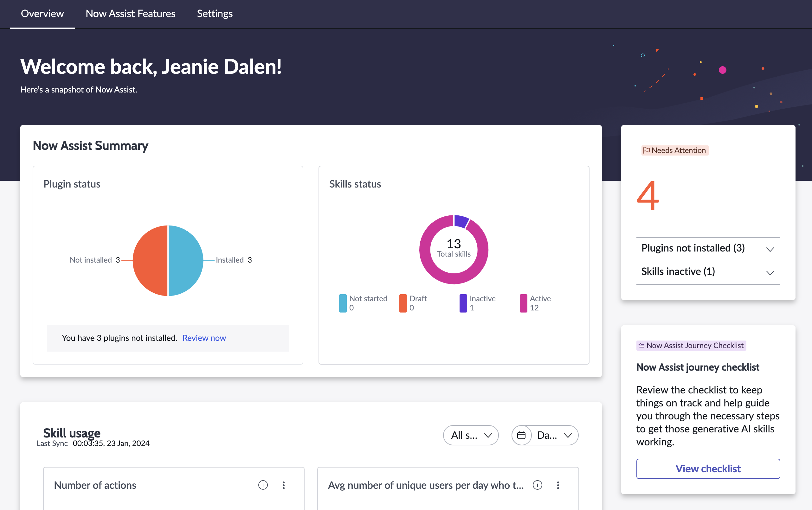This screenshot has height=510, width=812.
Task: Go to the Settings tab
Action: [215, 14]
